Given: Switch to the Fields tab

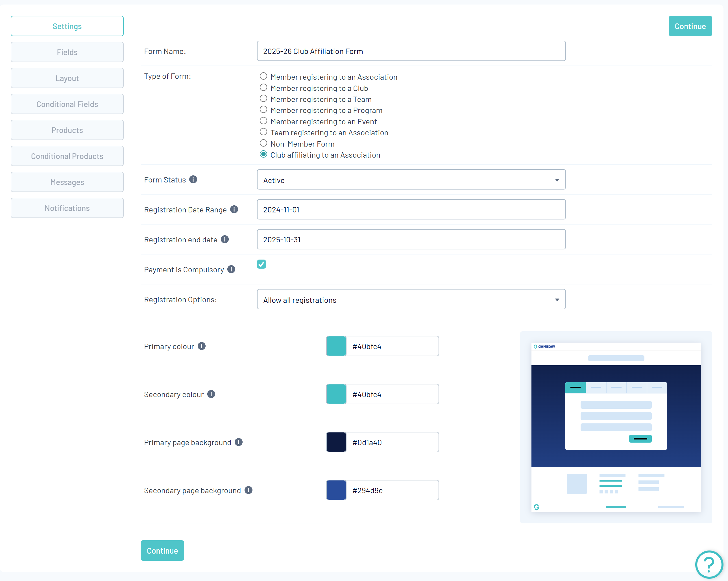Looking at the screenshot, I should tap(67, 52).
